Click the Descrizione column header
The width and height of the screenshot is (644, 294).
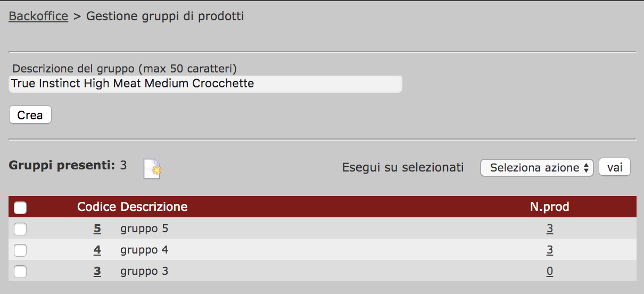coord(154,207)
